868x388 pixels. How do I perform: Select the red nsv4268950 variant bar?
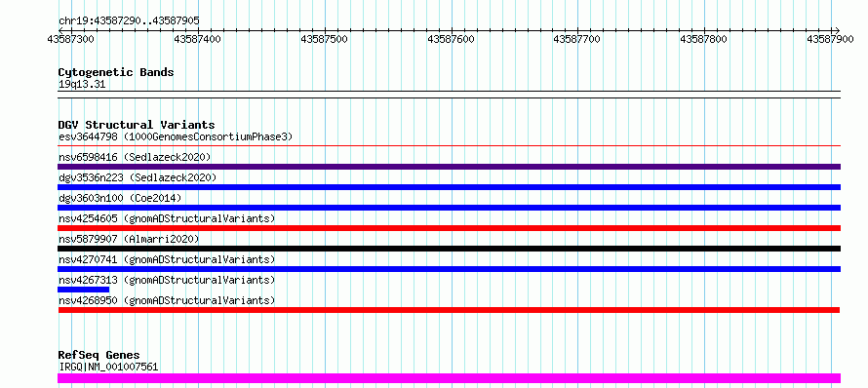coord(449,310)
